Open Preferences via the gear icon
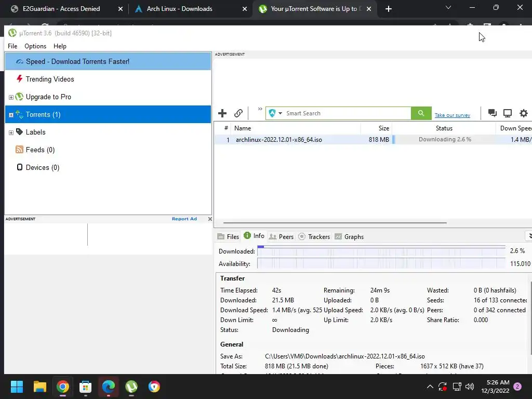The image size is (532, 399). tap(524, 113)
